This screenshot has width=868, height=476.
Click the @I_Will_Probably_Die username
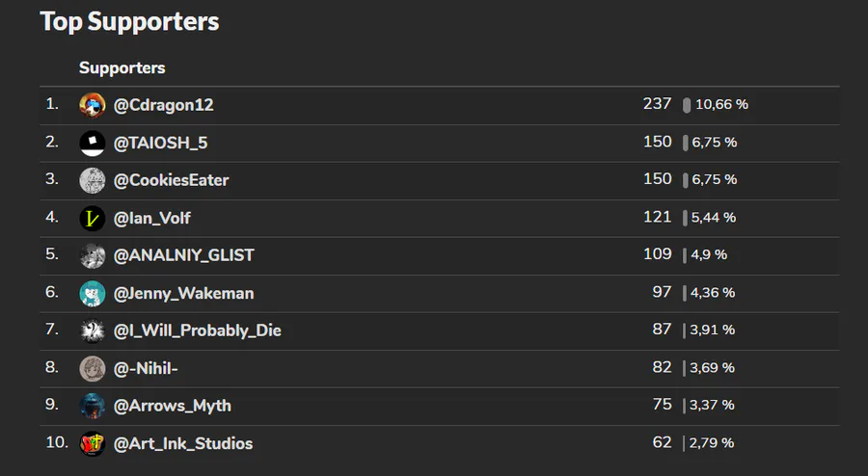(197, 331)
